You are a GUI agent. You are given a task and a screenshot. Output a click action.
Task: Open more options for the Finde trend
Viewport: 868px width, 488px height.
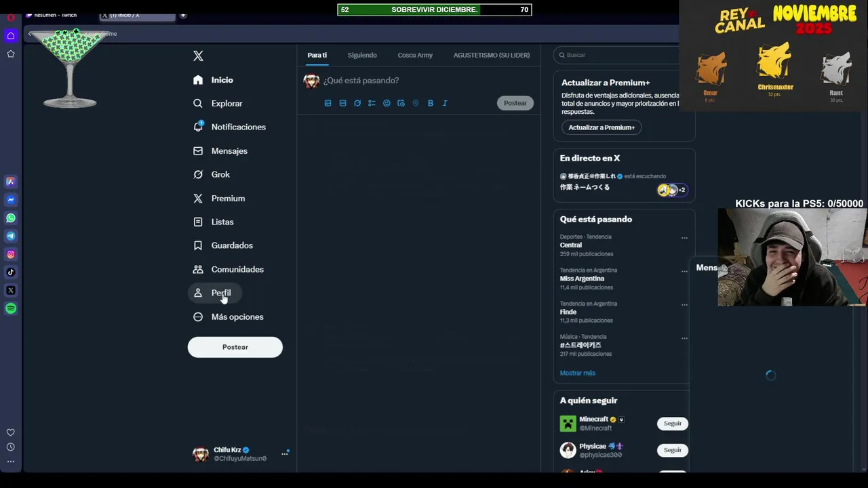[x=684, y=304]
